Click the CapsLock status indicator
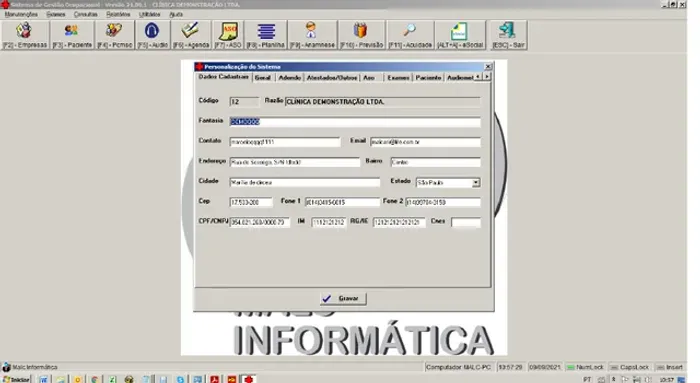700x383 pixels. coord(630,367)
